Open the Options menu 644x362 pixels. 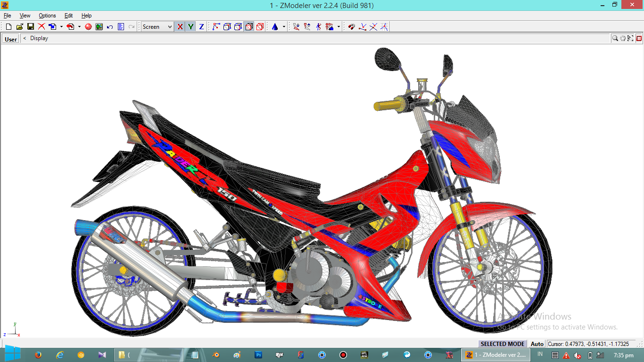tap(47, 16)
